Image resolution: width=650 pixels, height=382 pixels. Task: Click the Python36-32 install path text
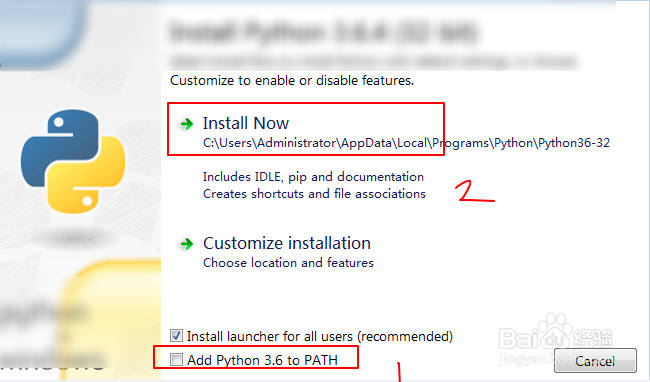click(x=406, y=143)
